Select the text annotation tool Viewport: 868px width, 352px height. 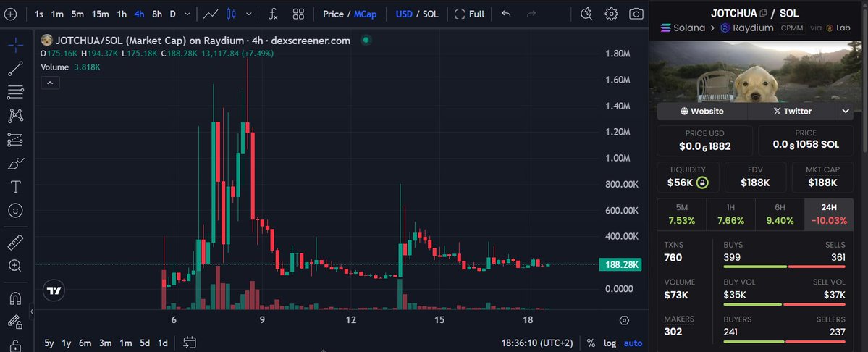[15, 187]
